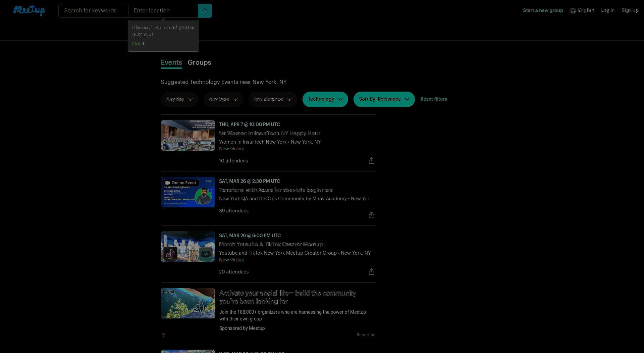Click THU, APR 7 @ 10:00 PM UTC date
Screen dimensions: 644x353
250,124
